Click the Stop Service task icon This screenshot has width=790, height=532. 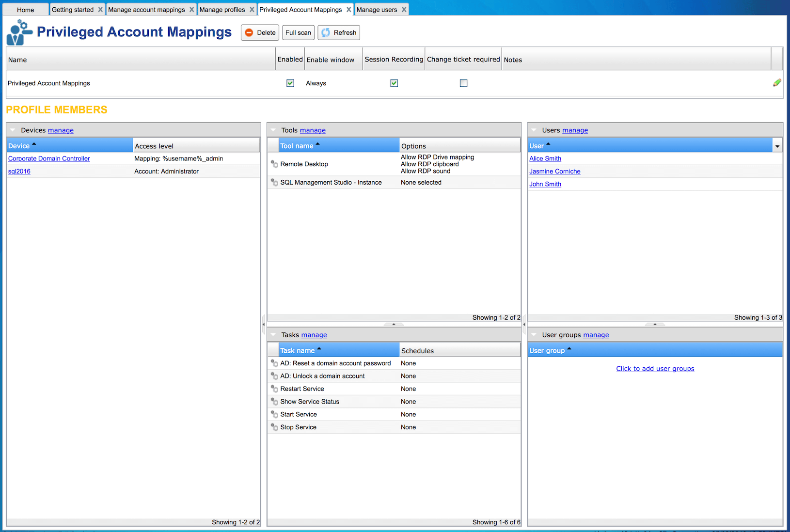[x=274, y=427]
